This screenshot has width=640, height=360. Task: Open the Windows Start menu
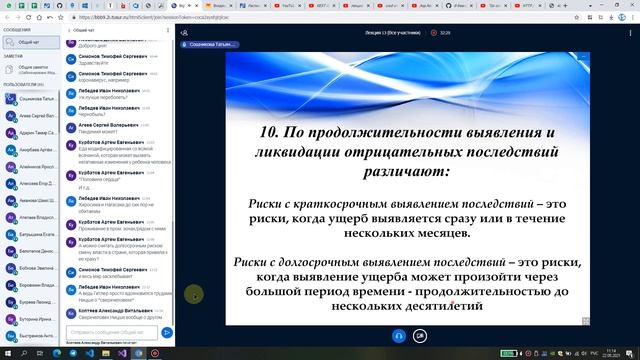7,353
